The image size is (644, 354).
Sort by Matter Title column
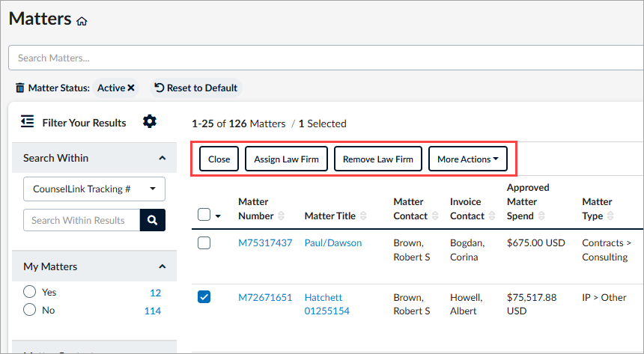point(363,216)
